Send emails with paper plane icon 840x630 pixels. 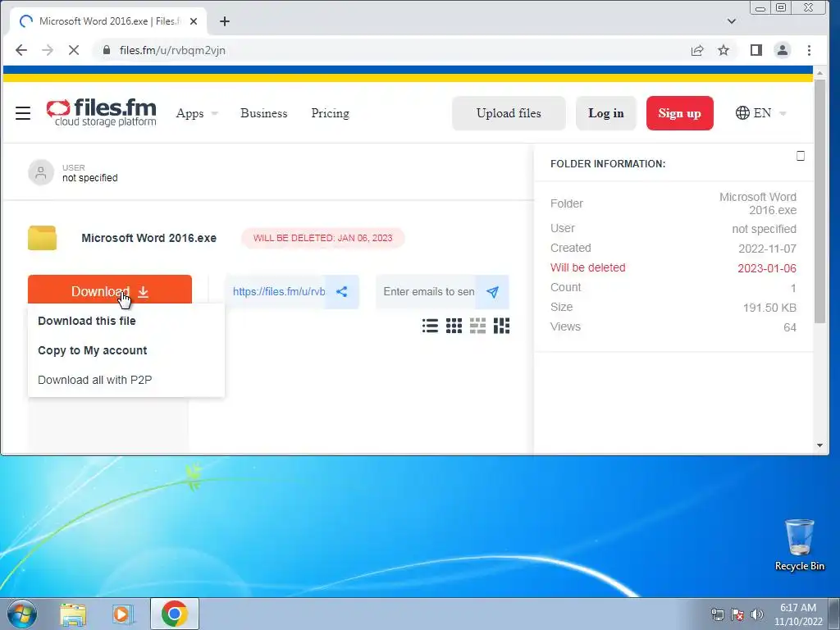tap(492, 291)
